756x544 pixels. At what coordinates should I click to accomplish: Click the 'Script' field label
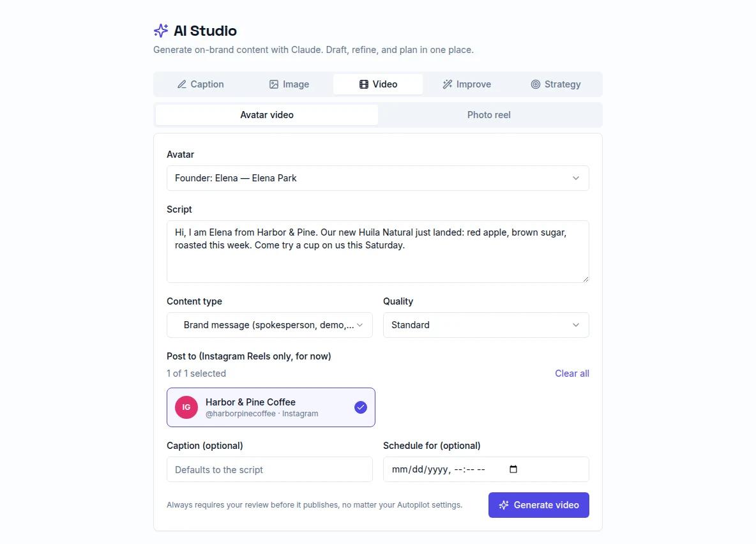pos(179,209)
